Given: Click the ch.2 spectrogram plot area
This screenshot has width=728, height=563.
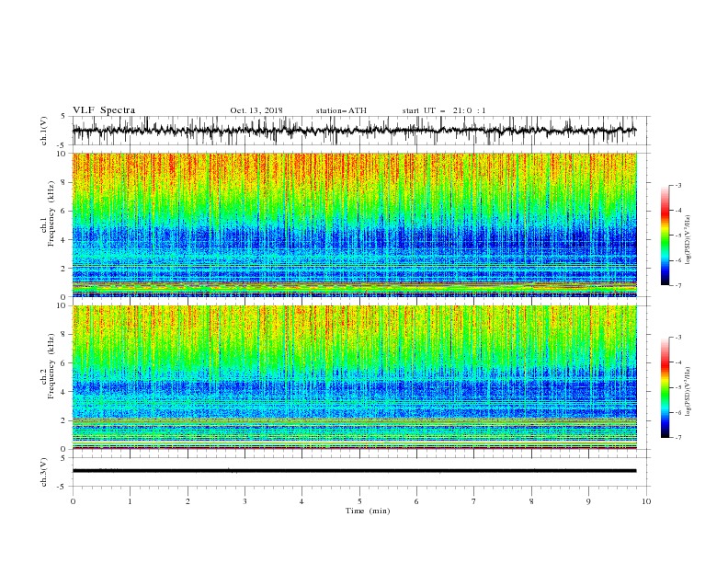Looking at the screenshot, I should click(354, 377).
